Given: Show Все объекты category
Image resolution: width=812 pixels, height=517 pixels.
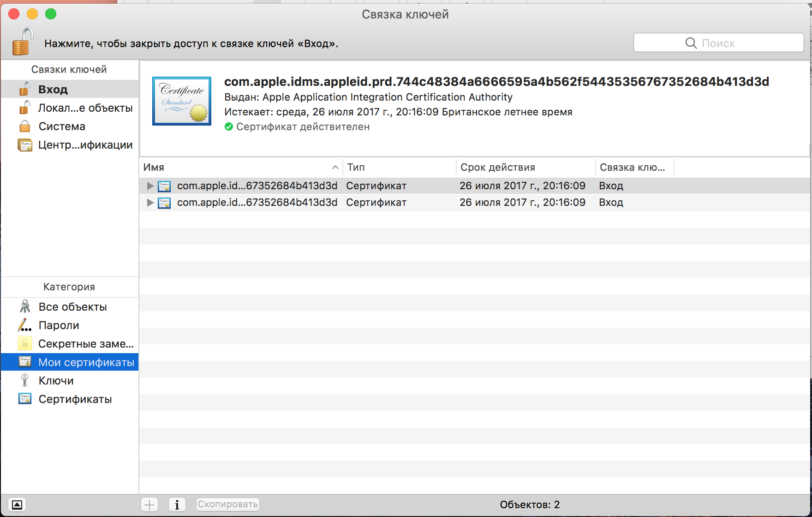Looking at the screenshot, I should [72, 307].
